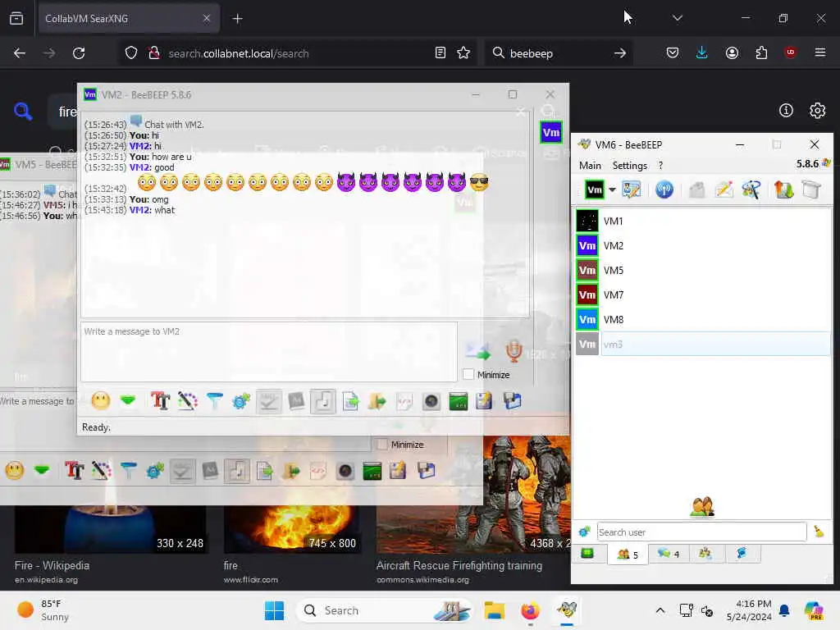840x630 pixels.
Task: Click blue filter funnel icon in VM2 chat
Action: 214,400
